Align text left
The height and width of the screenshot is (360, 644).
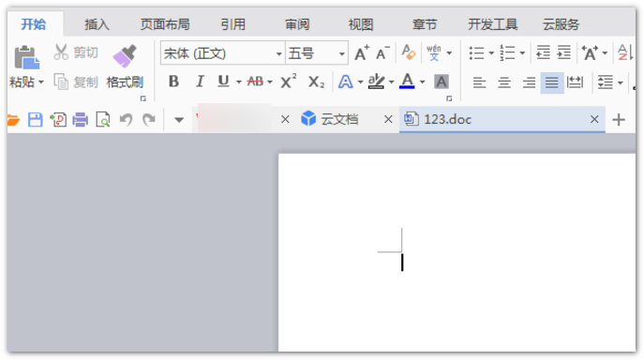[479, 82]
